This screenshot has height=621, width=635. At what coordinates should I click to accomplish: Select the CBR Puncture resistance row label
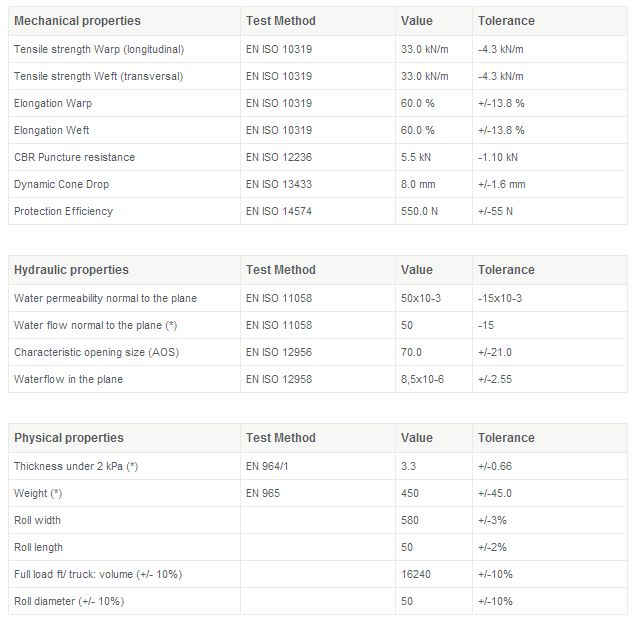tap(74, 157)
